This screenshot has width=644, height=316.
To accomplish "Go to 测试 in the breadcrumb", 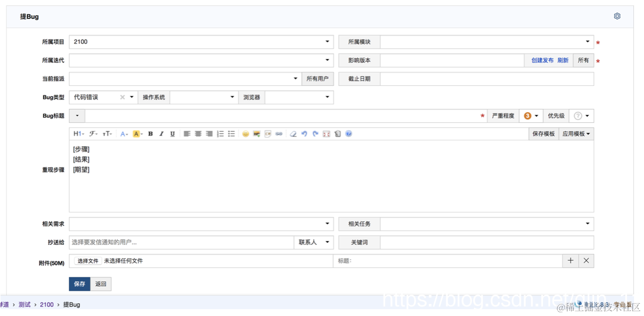I will (24, 304).
